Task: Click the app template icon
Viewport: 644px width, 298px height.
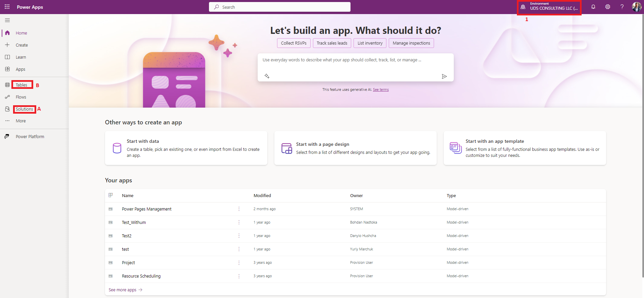Action: (x=456, y=148)
